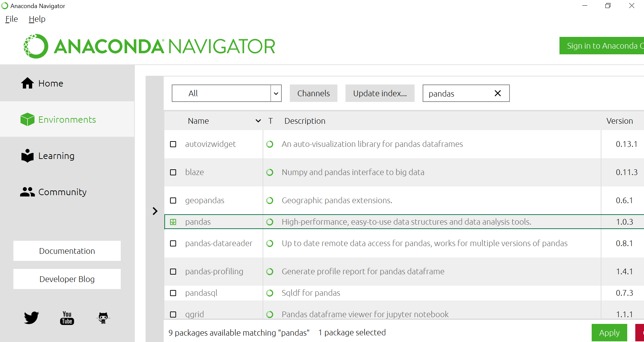Click the geopandas package type icon
The width and height of the screenshot is (644, 342).
[x=270, y=201]
